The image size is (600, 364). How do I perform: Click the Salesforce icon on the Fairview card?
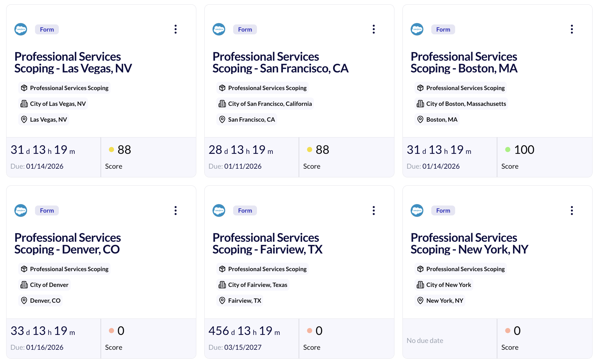219,210
